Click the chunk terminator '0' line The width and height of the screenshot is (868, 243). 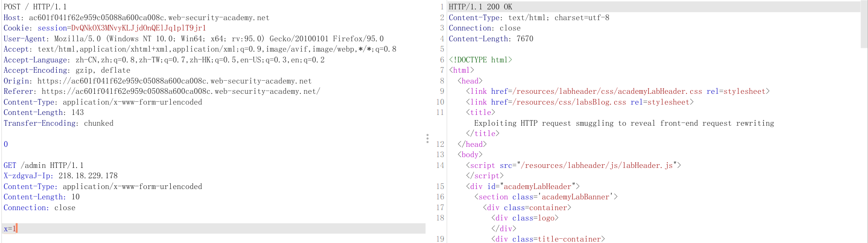tap(6, 144)
